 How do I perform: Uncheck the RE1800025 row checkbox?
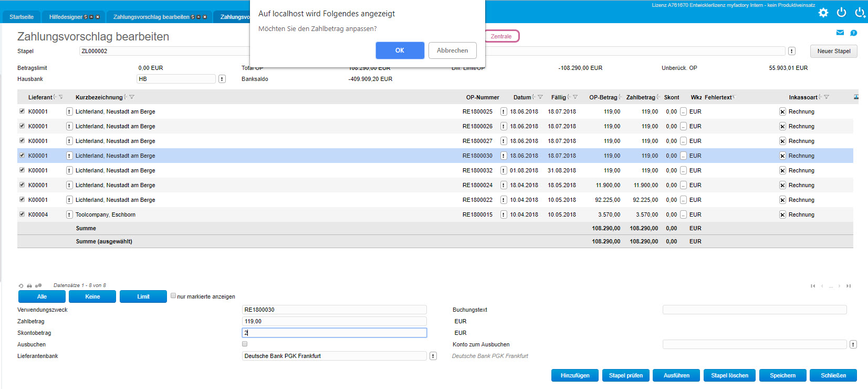(x=22, y=111)
